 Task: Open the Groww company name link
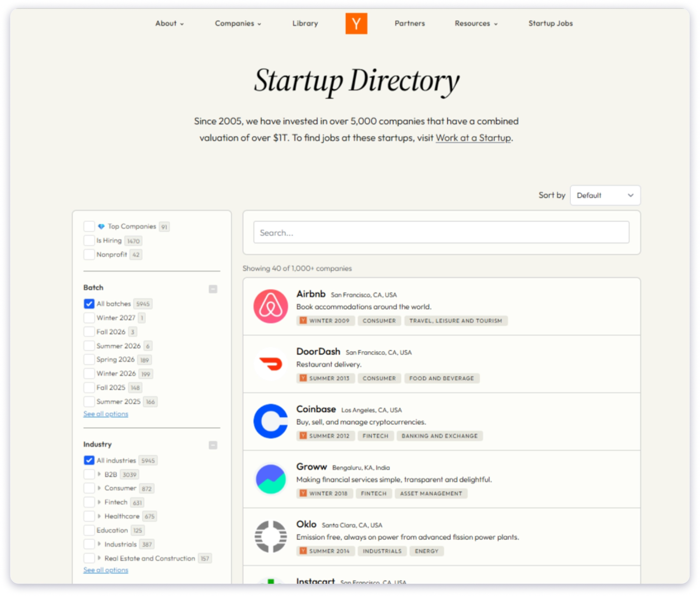pyautogui.click(x=312, y=467)
